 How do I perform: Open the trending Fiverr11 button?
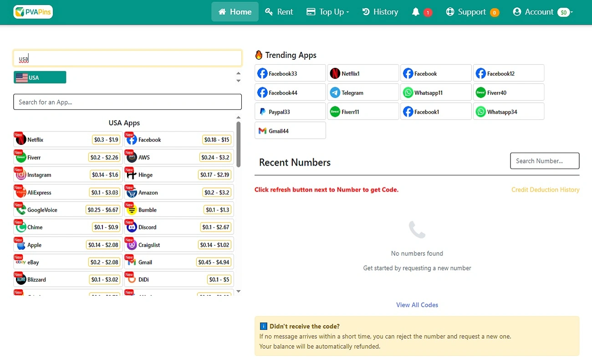[x=363, y=112]
